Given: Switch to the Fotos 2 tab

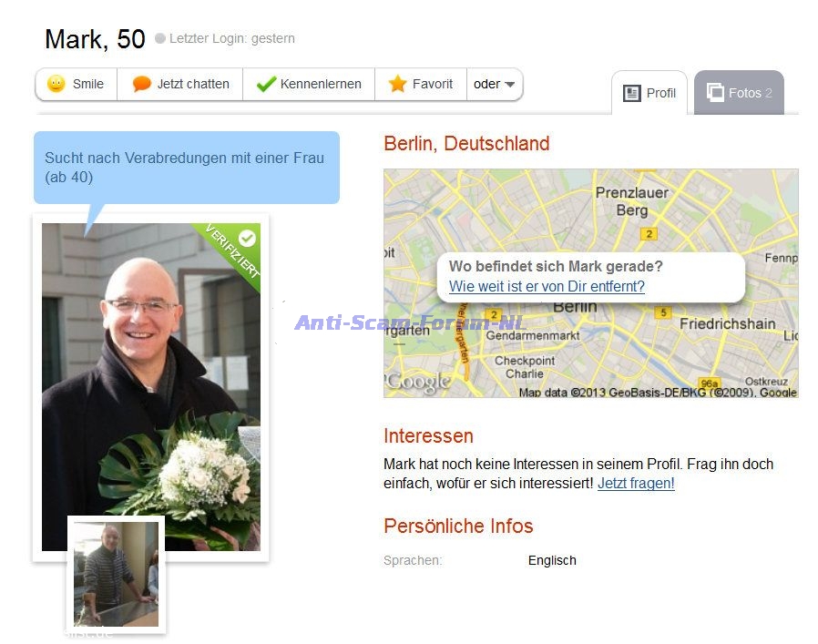Looking at the screenshot, I should (739, 92).
